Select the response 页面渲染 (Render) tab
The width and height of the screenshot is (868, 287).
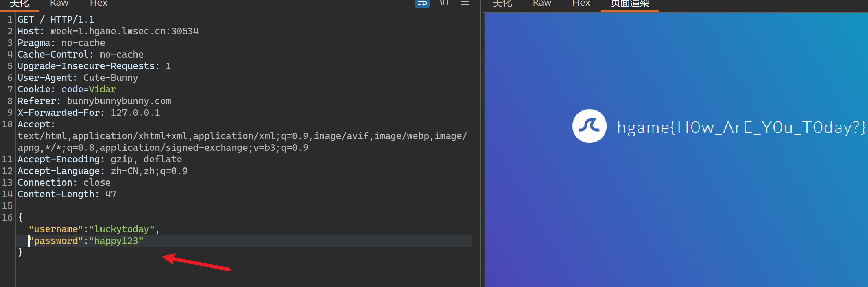(x=630, y=3)
